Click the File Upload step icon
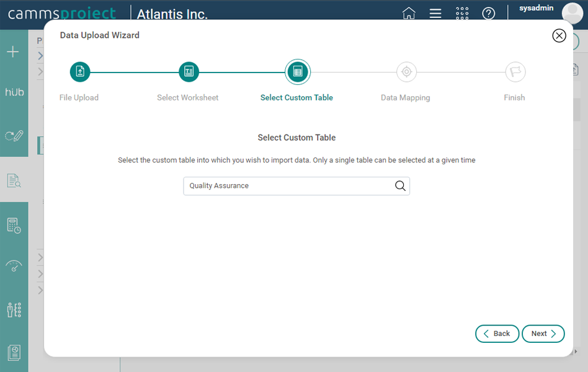Image resolution: width=588 pixels, height=372 pixels. 80,72
